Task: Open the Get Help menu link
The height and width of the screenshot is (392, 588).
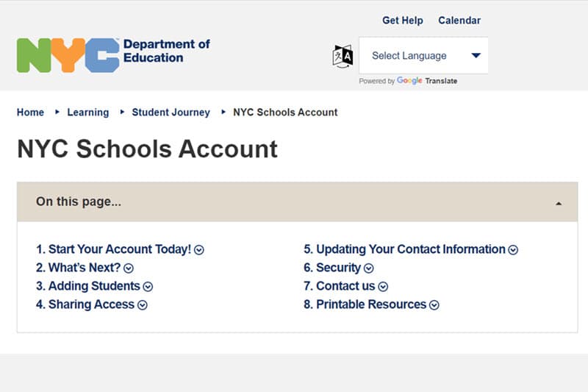Action: point(403,21)
